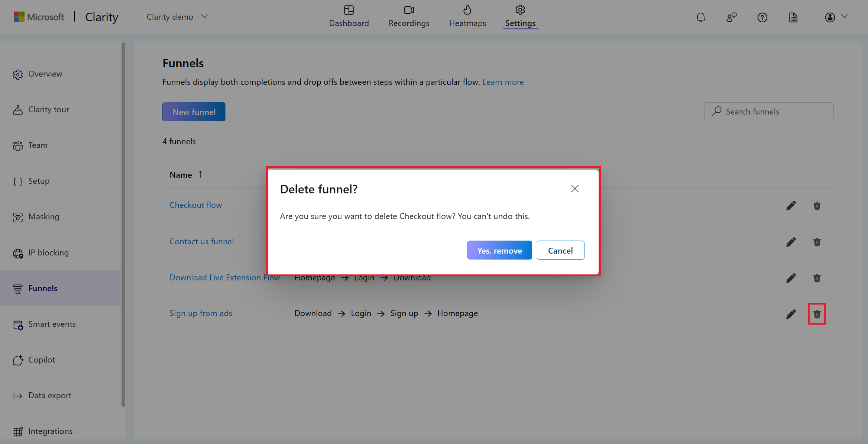Open the notifications bell
This screenshot has width=868, height=444.
(701, 17)
